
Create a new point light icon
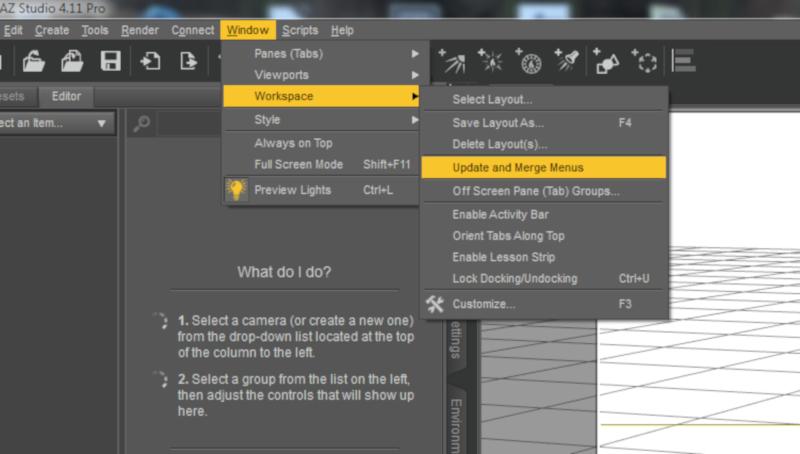point(490,61)
